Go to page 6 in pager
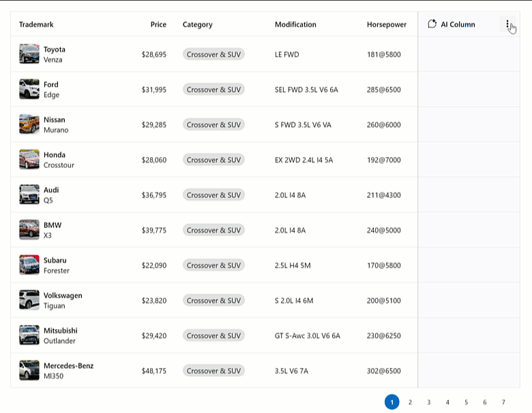Screen dimensions: 532x413 tap(485, 402)
